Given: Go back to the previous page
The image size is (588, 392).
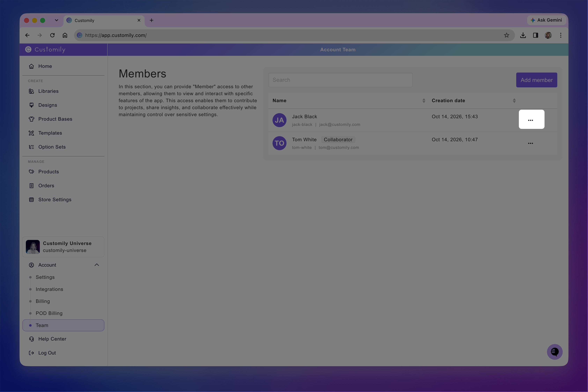Looking at the screenshot, I should (27, 35).
